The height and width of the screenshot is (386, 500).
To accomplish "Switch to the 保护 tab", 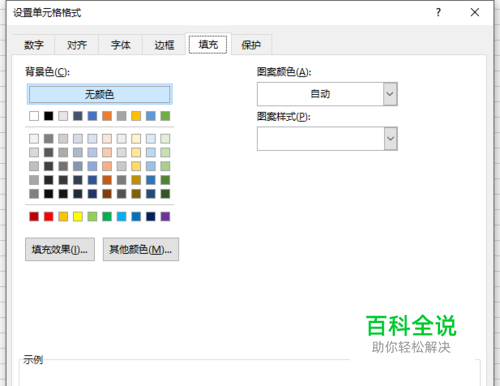I will coord(251,45).
